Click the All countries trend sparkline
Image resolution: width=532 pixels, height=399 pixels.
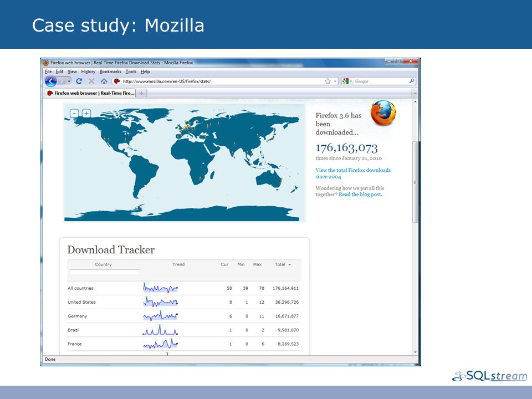[x=160, y=288]
